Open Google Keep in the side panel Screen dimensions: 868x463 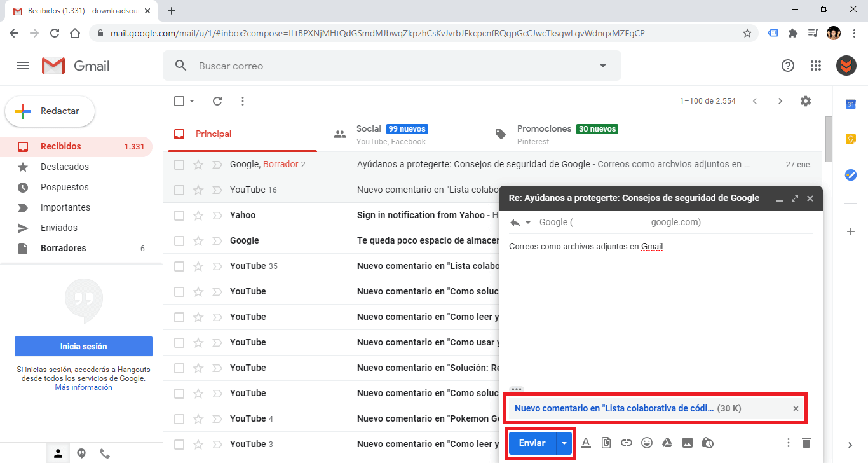[x=850, y=139]
